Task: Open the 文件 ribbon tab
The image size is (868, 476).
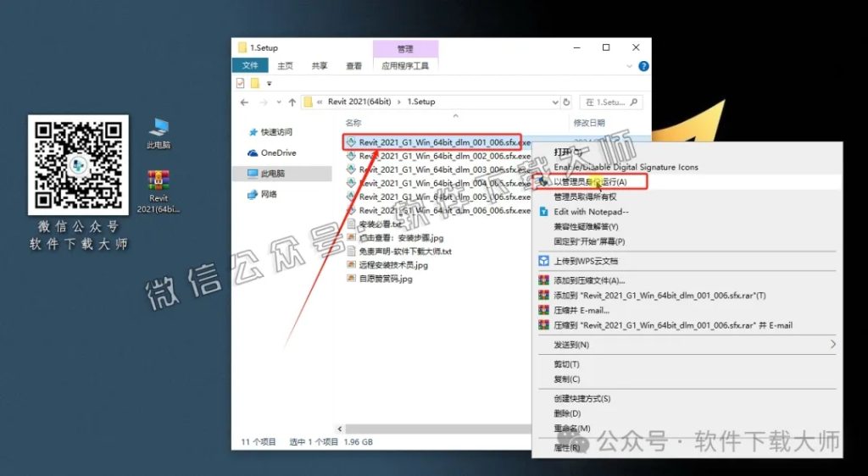Action: [x=250, y=66]
